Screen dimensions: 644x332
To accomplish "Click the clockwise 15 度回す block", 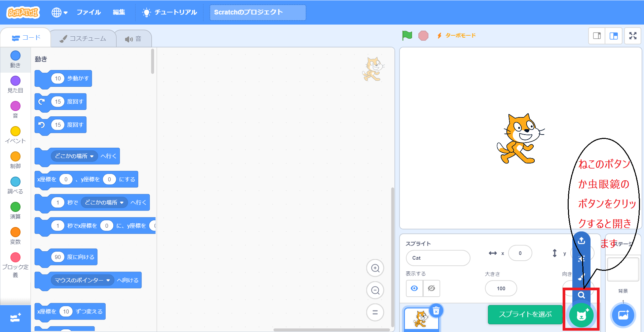I will point(61,102).
